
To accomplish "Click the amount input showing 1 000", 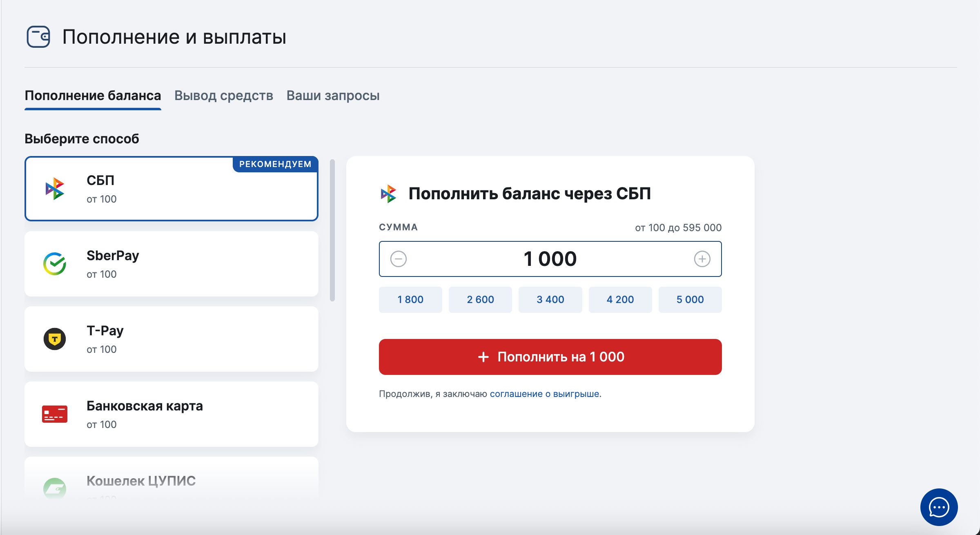I will pos(550,259).
